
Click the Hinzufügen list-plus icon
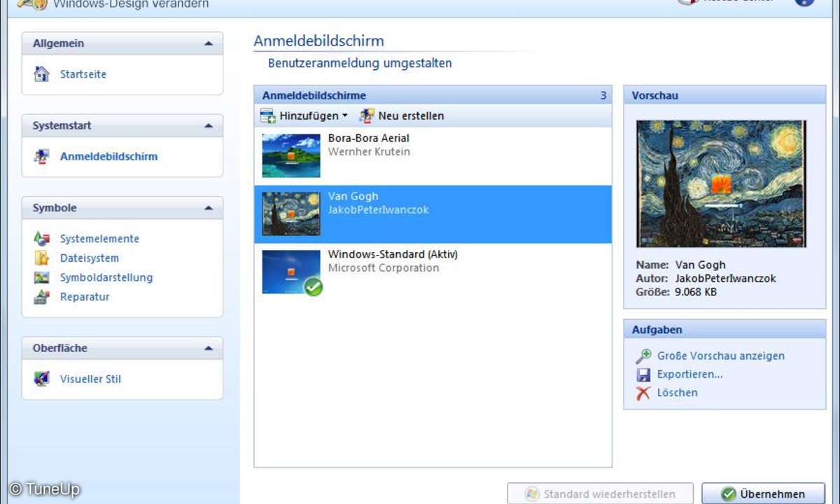point(268,115)
